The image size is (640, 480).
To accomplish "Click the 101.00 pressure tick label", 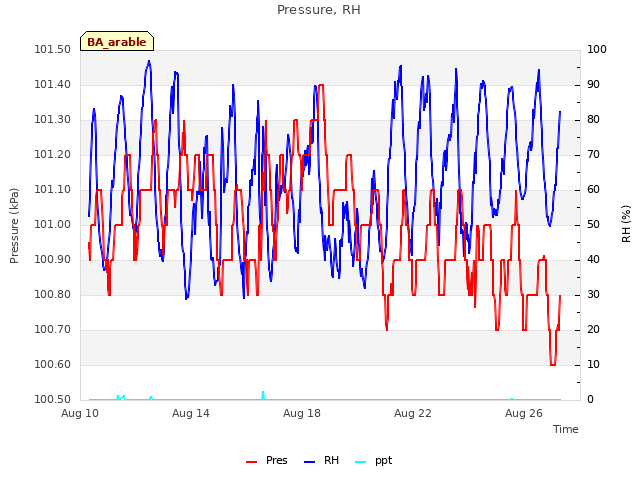I will 52,224.
